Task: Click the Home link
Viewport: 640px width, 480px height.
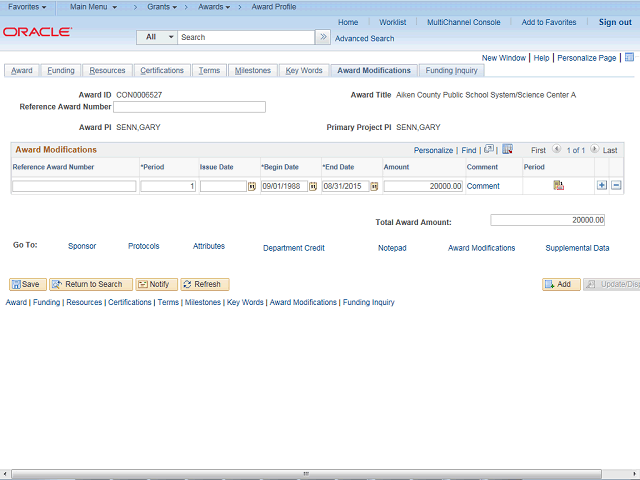Action: (x=348, y=22)
